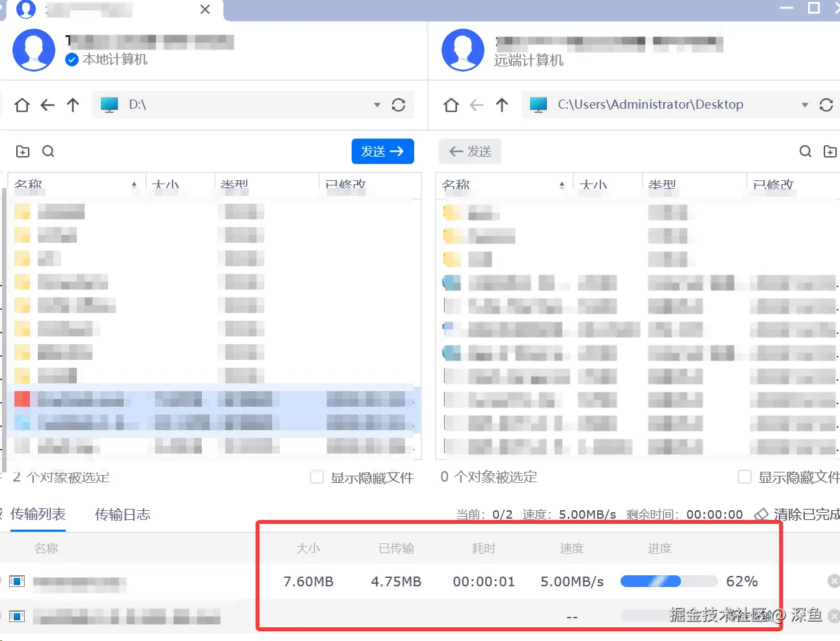Open the remote Desktop path dropdown

[805, 105]
